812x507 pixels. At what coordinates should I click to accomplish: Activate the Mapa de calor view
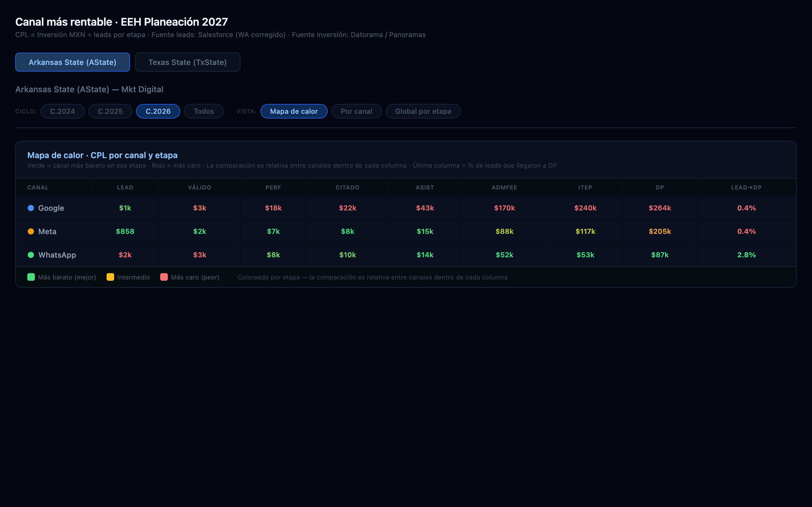pyautogui.click(x=294, y=111)
